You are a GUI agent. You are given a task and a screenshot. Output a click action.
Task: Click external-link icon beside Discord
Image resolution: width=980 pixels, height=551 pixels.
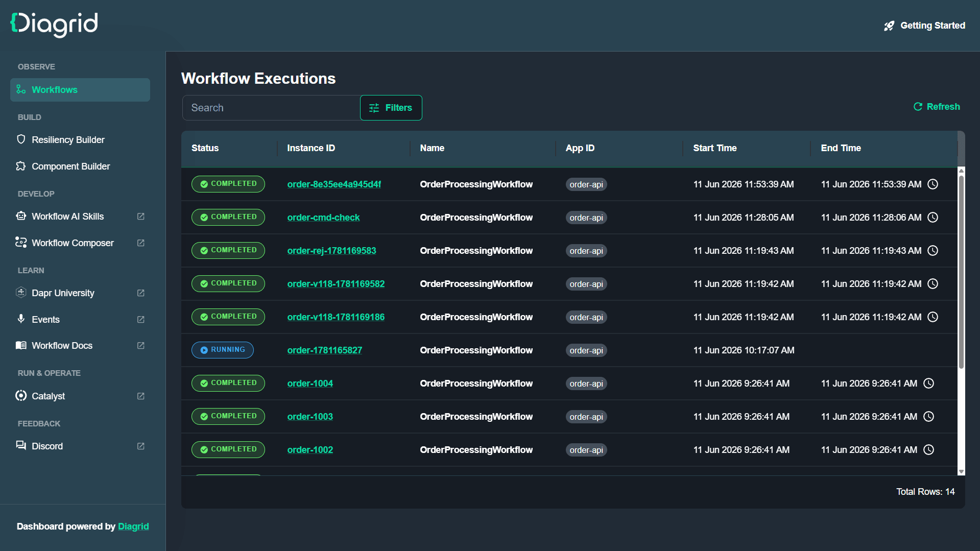click(x=141, y=446)
